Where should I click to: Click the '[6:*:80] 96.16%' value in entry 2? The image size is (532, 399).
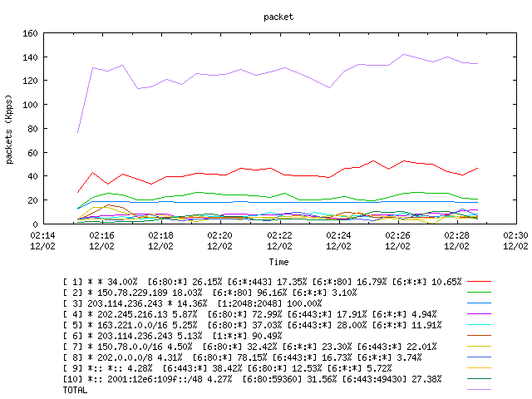tap(249, 293)
